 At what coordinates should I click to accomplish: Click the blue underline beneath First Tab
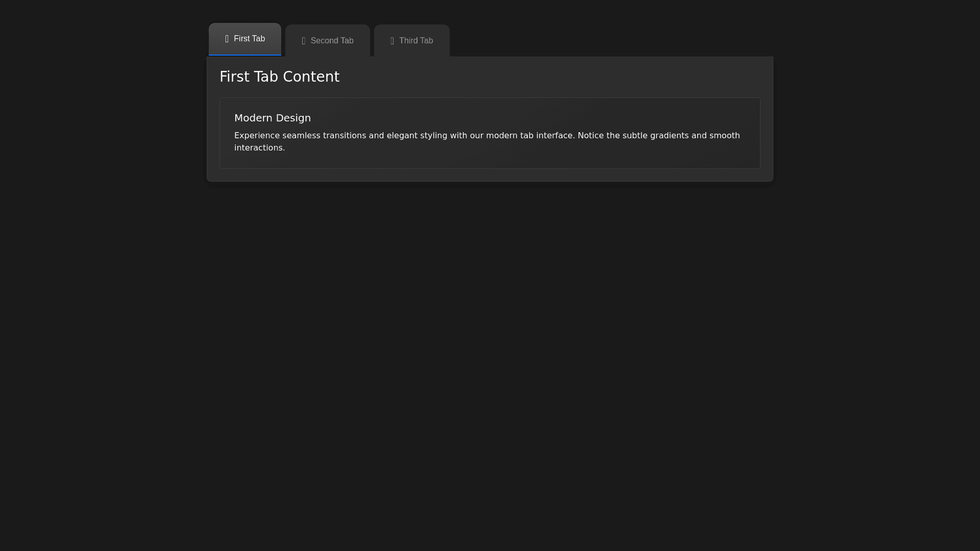(x=244, y=55)
